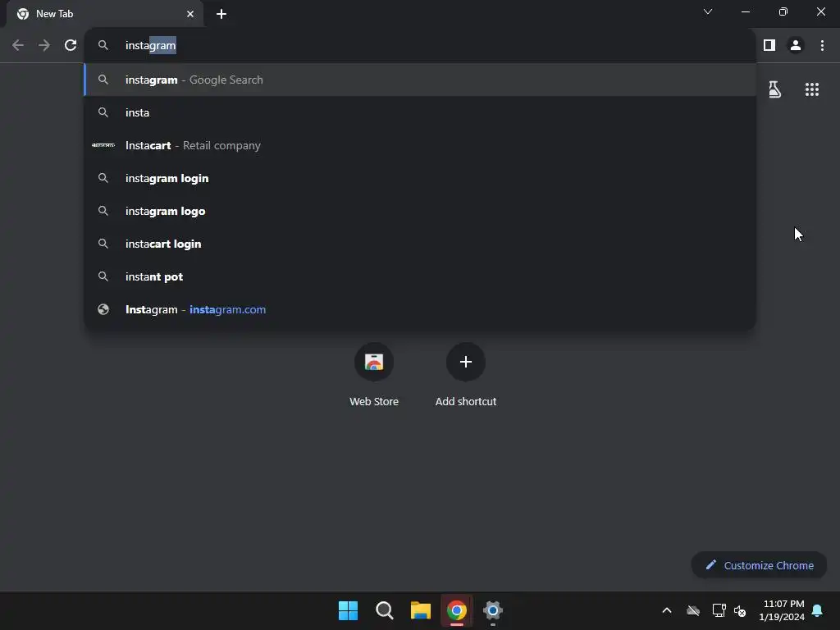The width and height of the screenshot is (840, 630).
Task: Open the Chrome side panel
Action: 769,46
